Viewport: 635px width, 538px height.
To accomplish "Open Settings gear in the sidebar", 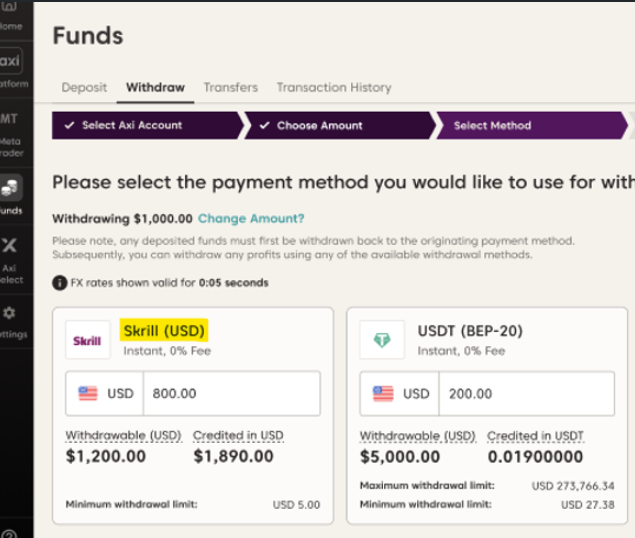I will (12, 318).
